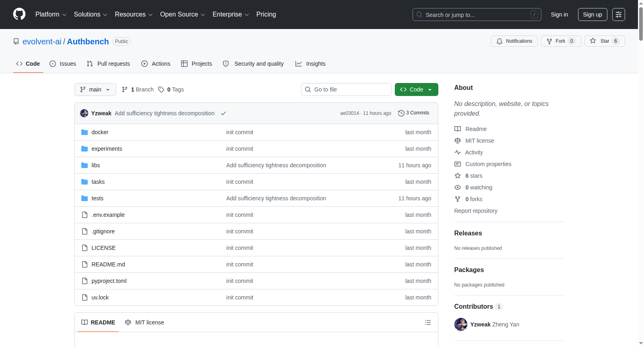Open pyproject.toml file
The width and height of the screenshot is (644, 347).
(109, 281)
